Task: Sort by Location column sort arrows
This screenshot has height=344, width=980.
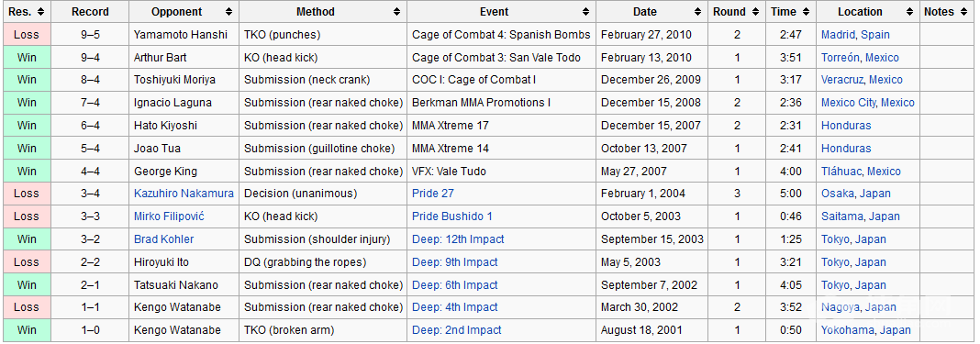Action: [909, 12]
